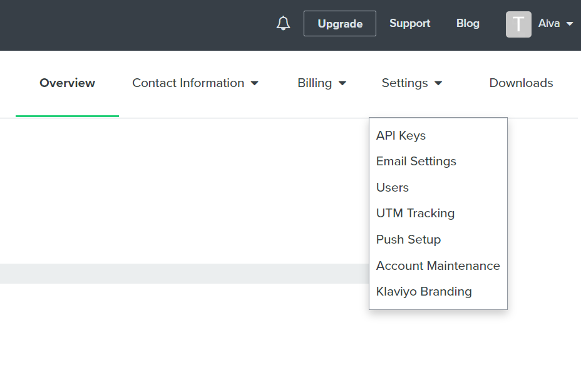Click the Settings tab label
Image resolution: width=581 pixels, height=392 pixels.
404,83
